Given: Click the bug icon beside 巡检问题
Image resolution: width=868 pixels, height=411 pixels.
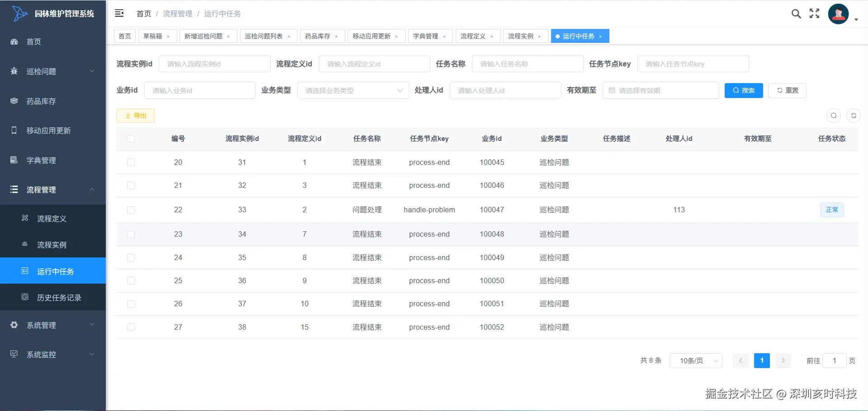Looking at the screenshot, I should coord(14,71).
